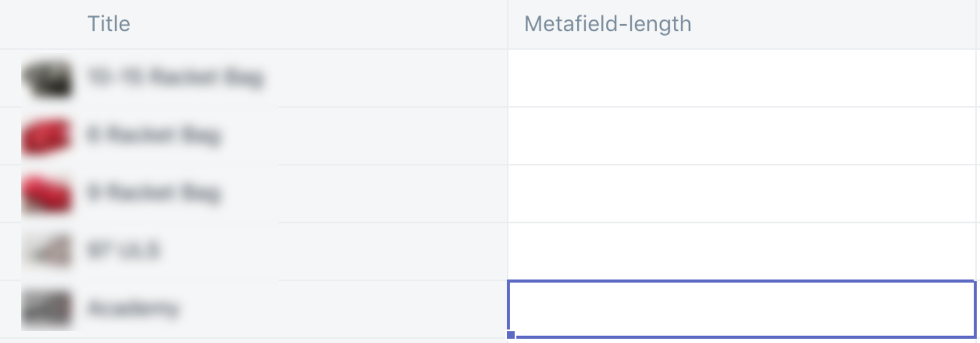Viewport: 980px width, 343px height.
Task: Select the 97 ULS product thumbnail
Action: (47, 250)
